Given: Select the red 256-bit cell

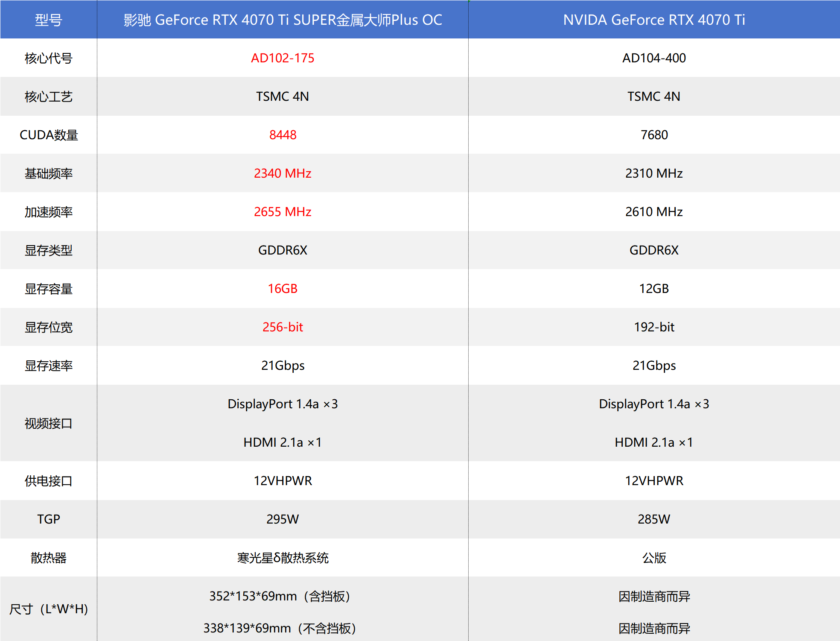Looking at the screenshot, I should (283, 327).
